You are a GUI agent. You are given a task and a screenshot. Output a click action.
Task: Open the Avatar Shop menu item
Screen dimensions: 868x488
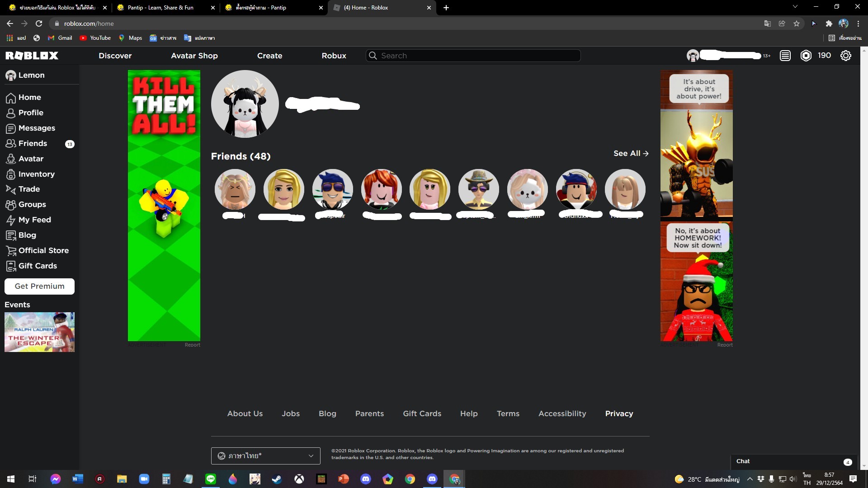click(x=194, y=56)
